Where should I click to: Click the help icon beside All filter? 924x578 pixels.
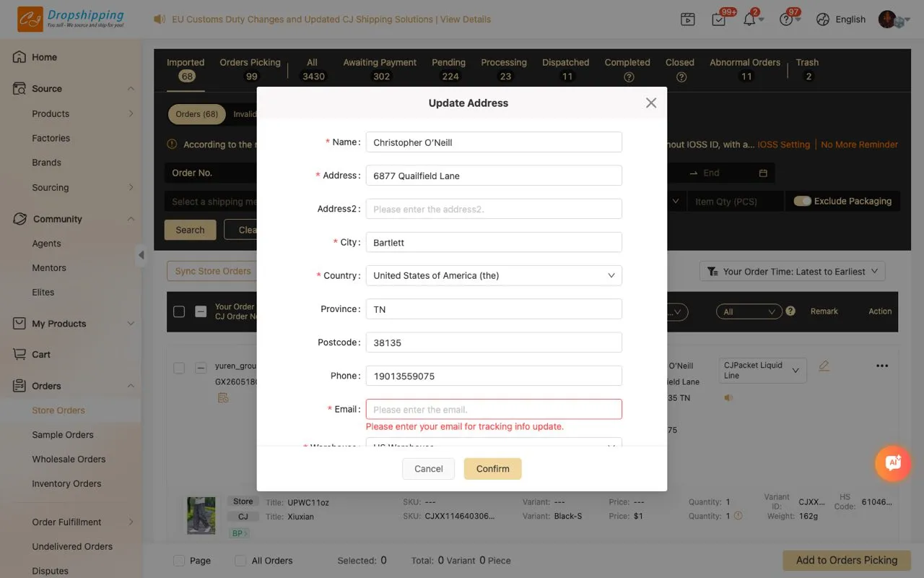(790, 311)
